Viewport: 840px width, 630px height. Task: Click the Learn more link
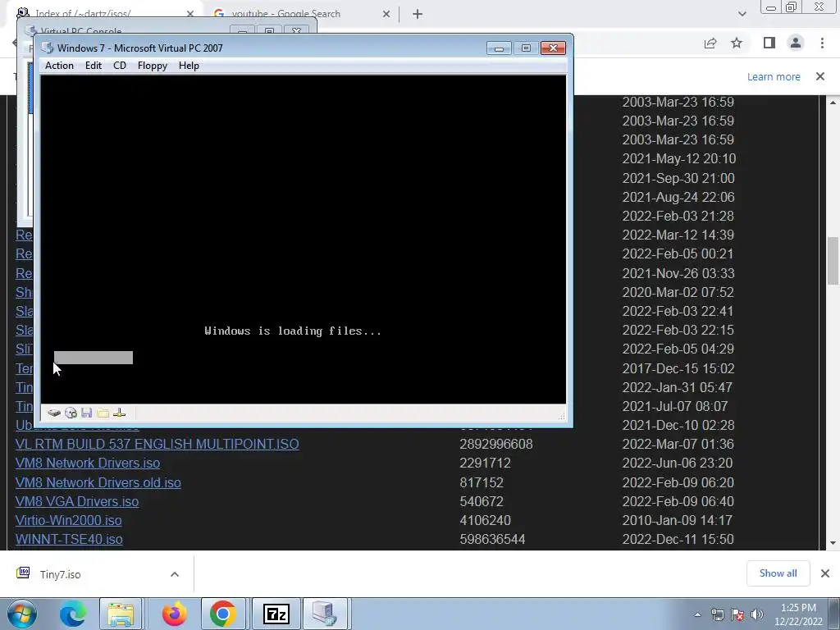(774, 76)
